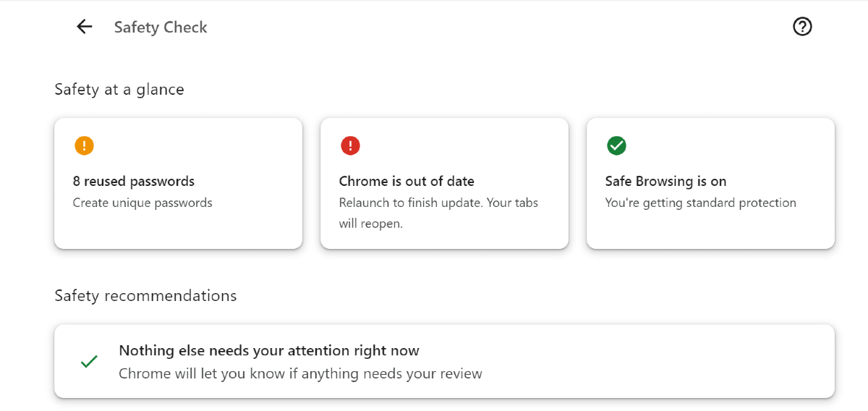Click the "Safety recommendations" heading

click(145, 295)
